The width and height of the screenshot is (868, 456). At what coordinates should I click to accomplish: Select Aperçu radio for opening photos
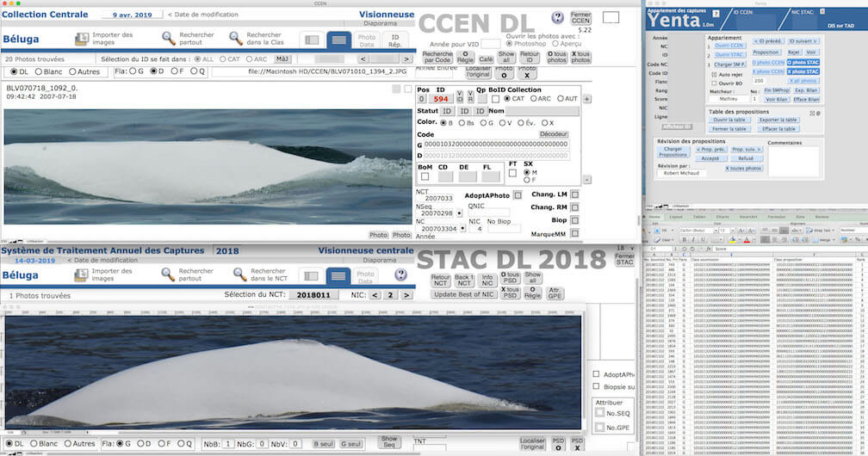click(555, 44)
